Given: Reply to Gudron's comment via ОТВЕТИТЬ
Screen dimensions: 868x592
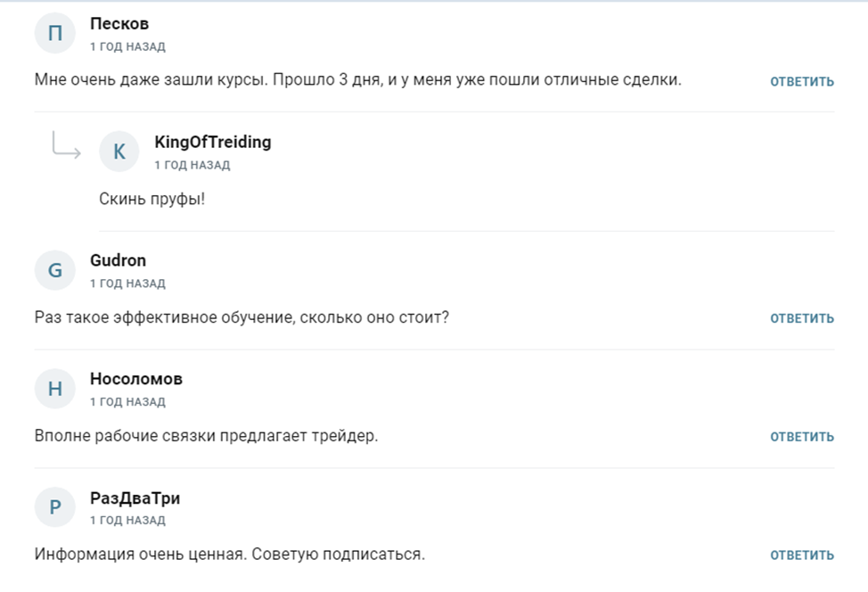Looking at the screenshot, I should [802, 318].
